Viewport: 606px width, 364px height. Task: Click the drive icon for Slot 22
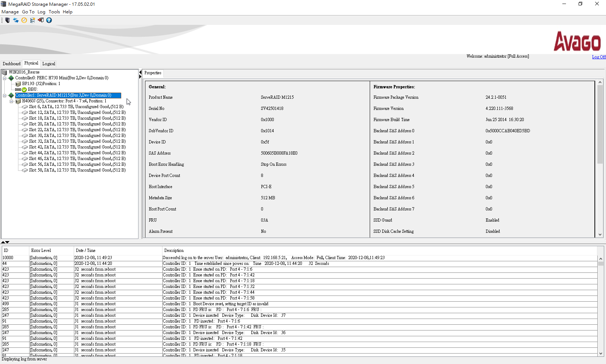coord(25,130)
